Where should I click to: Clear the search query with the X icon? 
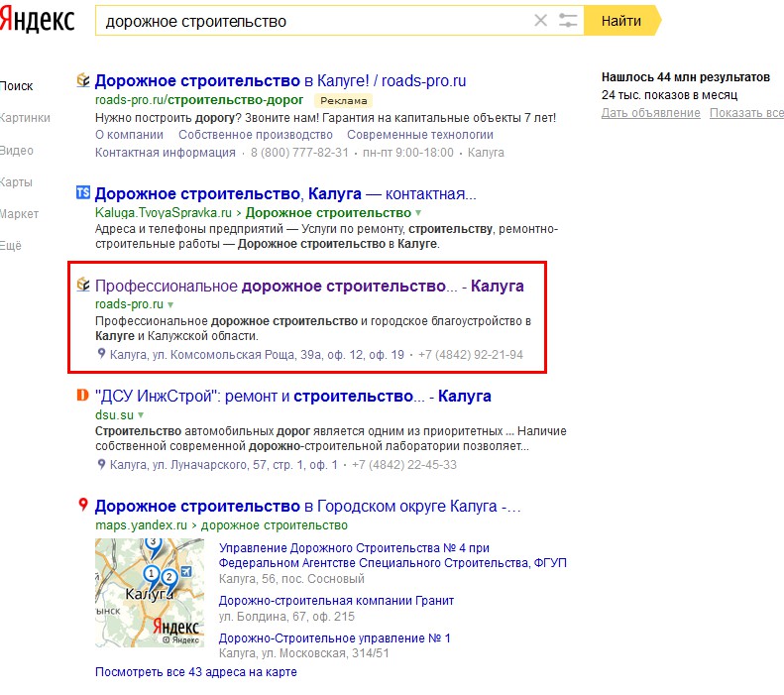[x=540, y=21]
